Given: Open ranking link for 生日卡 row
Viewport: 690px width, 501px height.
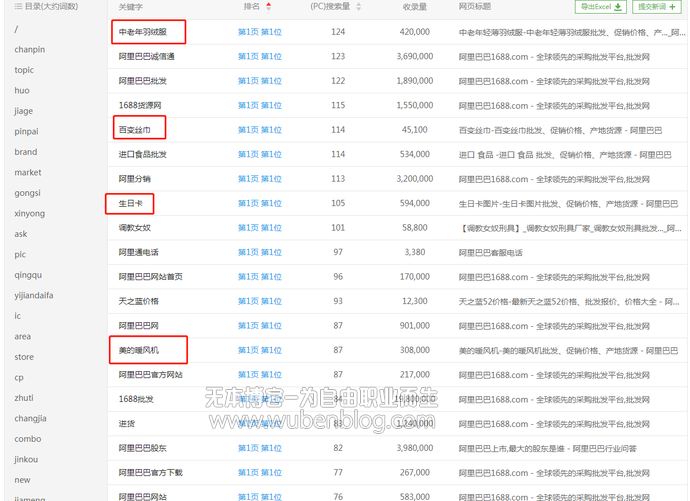Looking at the screenshot, I should [x=260, y=203].
